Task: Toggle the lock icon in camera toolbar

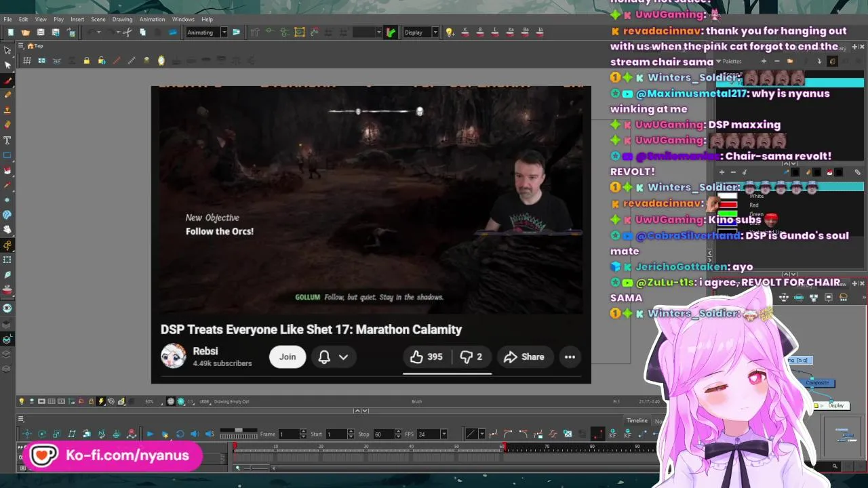Action: point(86,61)
